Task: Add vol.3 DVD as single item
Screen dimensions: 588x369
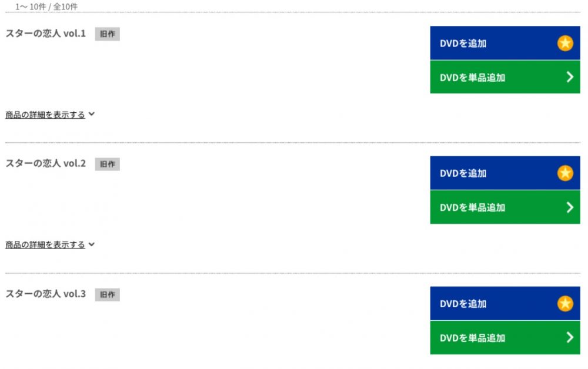Action: pos(505,337)
